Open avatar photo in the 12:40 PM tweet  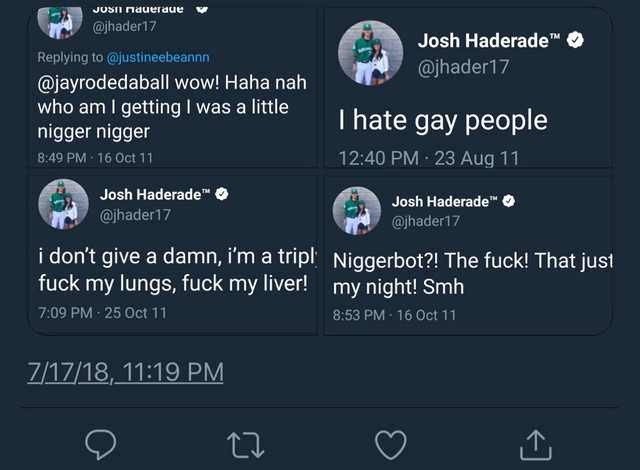pos(371,53)
